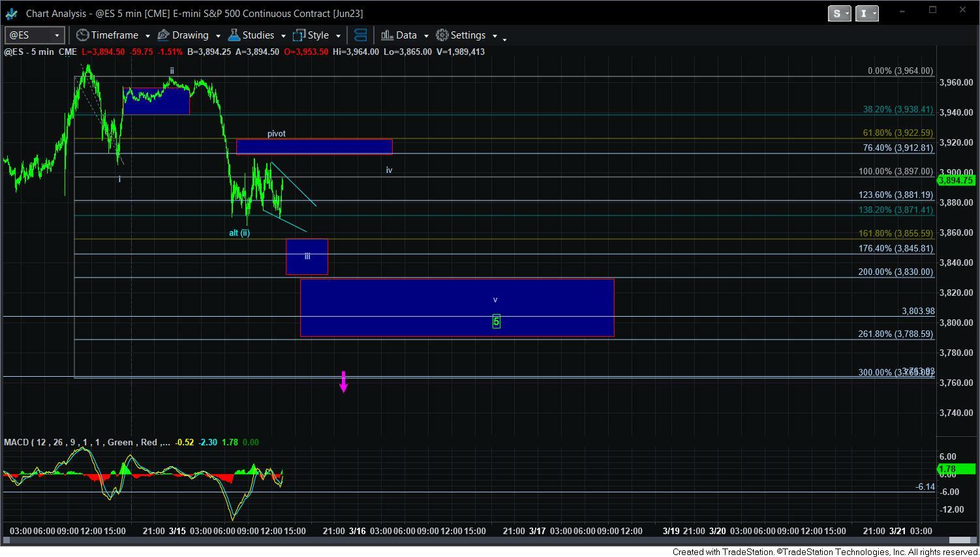Screen dimensions: 980x557
Task: Open the Studies menu
Action: [258, 35]
